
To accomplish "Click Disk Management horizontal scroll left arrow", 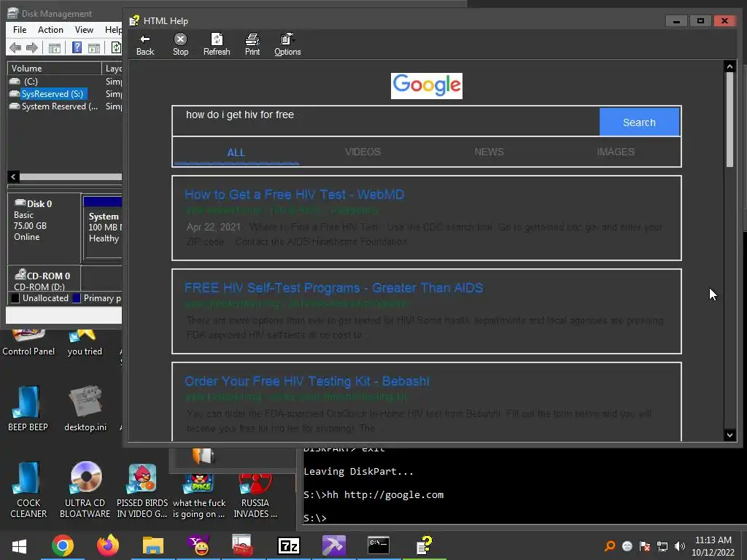I will click(x=13, y=176).
